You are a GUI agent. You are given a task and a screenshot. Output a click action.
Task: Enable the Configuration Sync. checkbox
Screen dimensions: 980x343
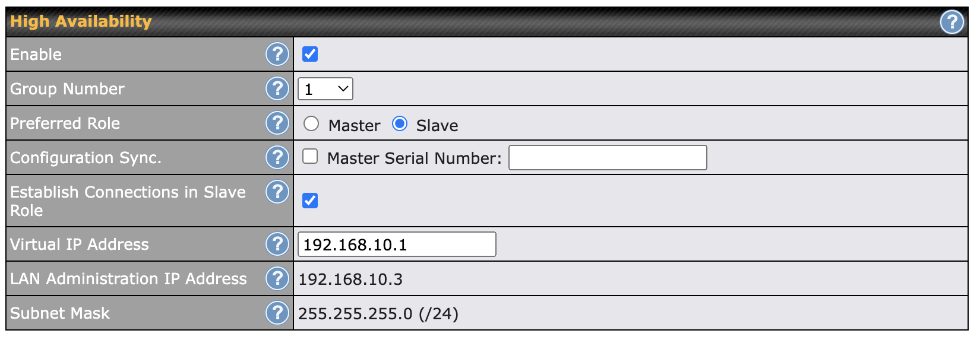[x=310, y=157]
